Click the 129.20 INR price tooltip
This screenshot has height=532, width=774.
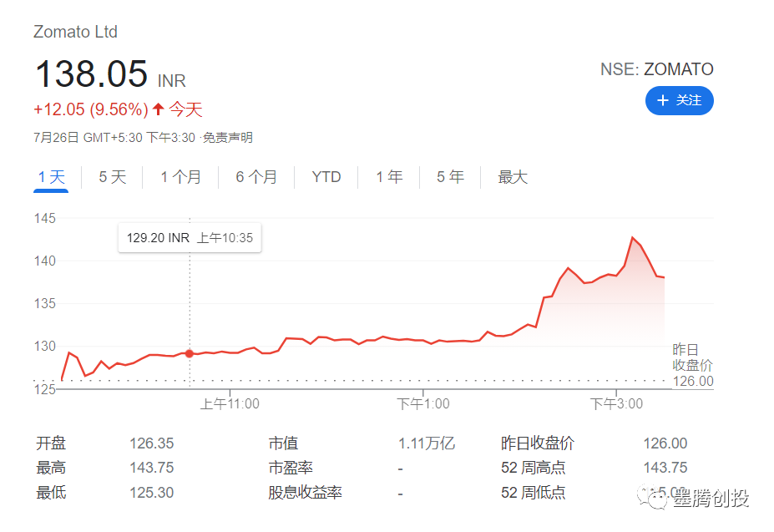[x=189, y=237]
